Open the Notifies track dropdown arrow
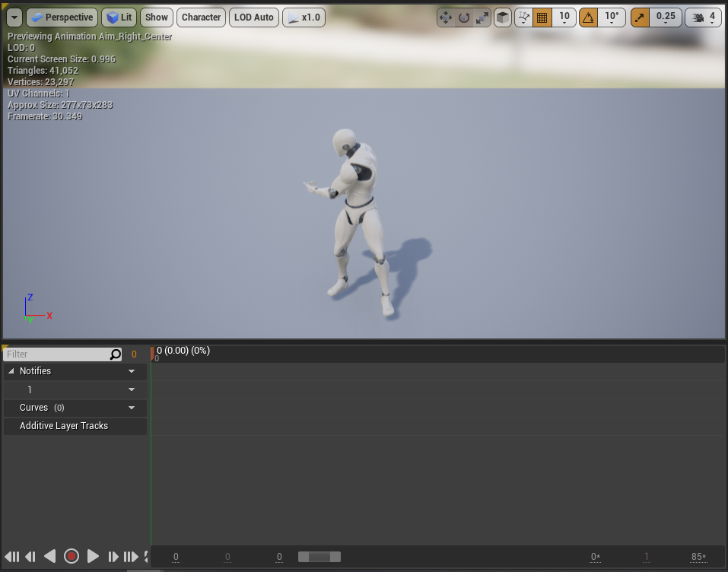 pos(132,371)
